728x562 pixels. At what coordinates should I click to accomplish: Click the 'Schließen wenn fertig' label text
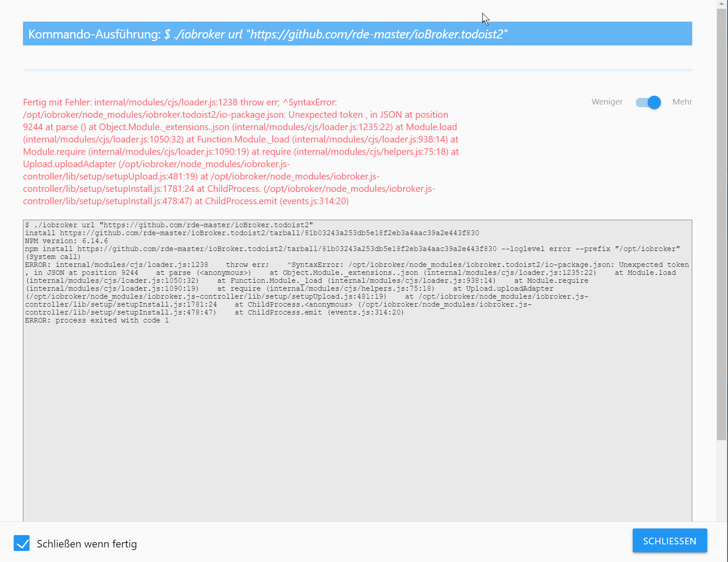[87, 544]
